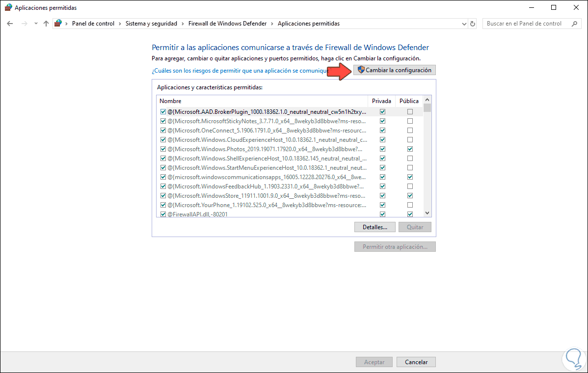Select the StartMenuExperienceHost row name

point(267,167)
